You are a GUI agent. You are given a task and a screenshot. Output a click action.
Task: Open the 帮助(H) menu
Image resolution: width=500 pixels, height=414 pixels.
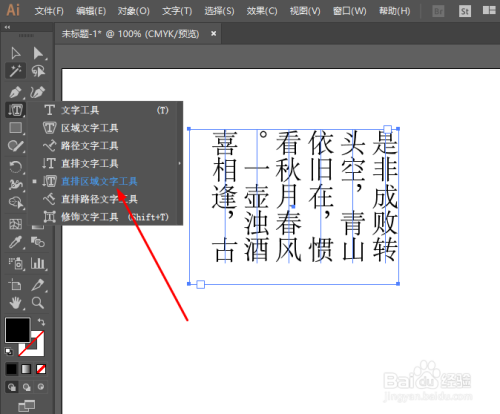(x=394, y=11)
